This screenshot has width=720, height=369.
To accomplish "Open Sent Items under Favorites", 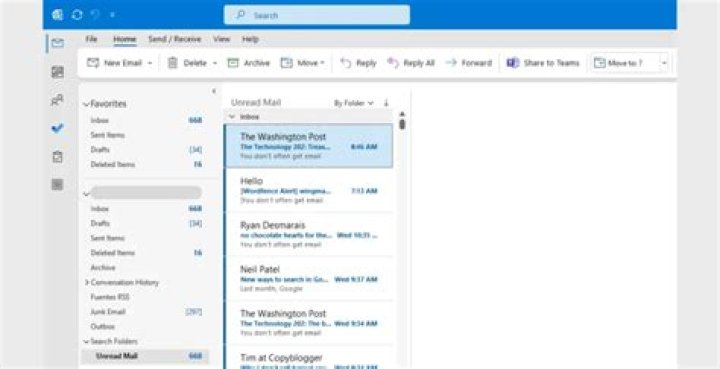I will pyautogui.click(x=107, y=135).
